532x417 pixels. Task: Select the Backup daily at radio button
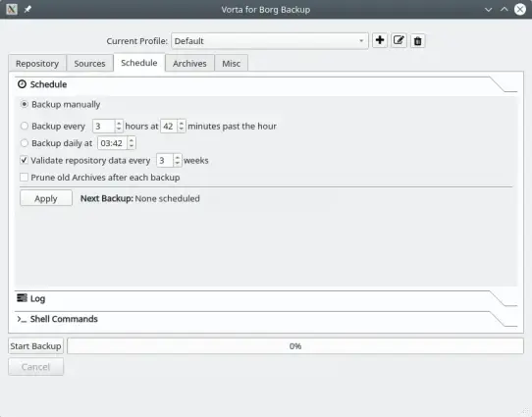25,143
